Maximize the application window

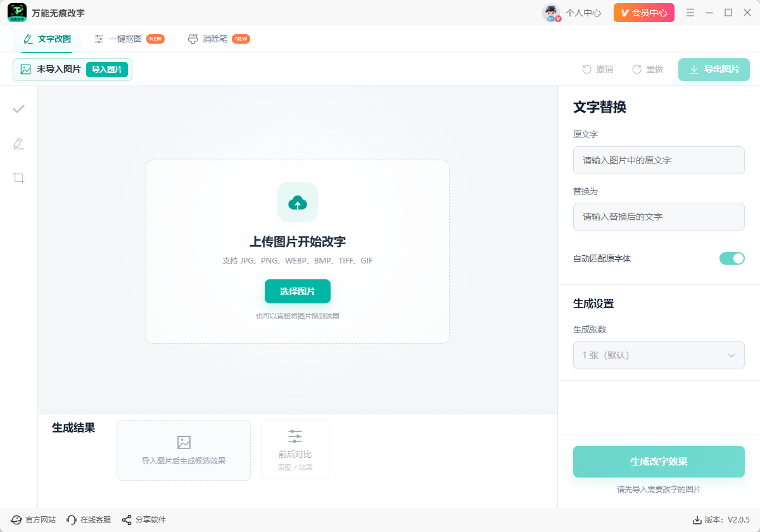point(728,13)
